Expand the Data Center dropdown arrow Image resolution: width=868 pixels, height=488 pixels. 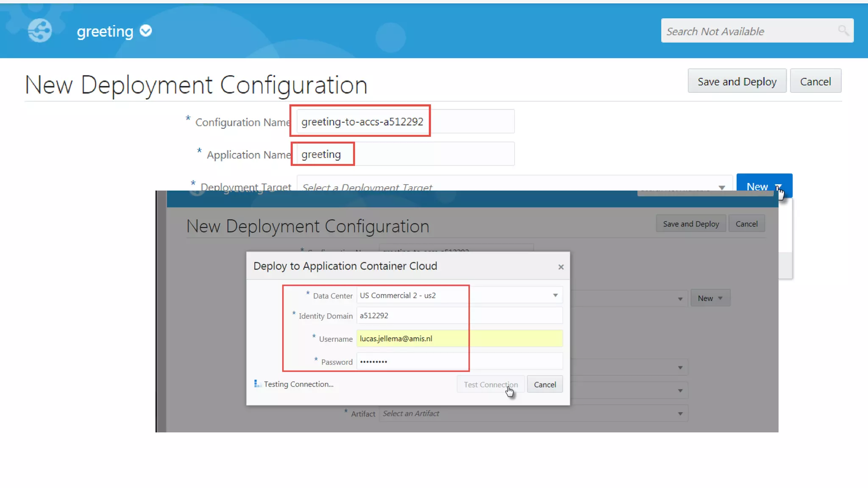pos(555,295)
